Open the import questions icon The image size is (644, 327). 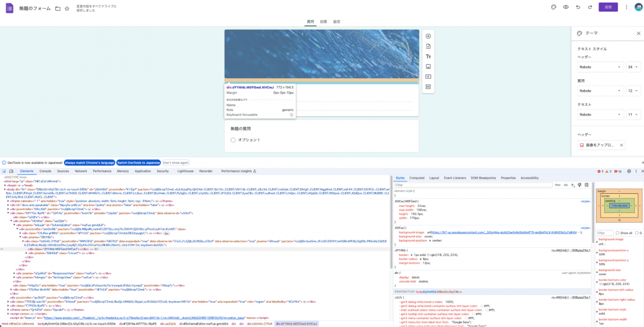(x=428, y=46)
